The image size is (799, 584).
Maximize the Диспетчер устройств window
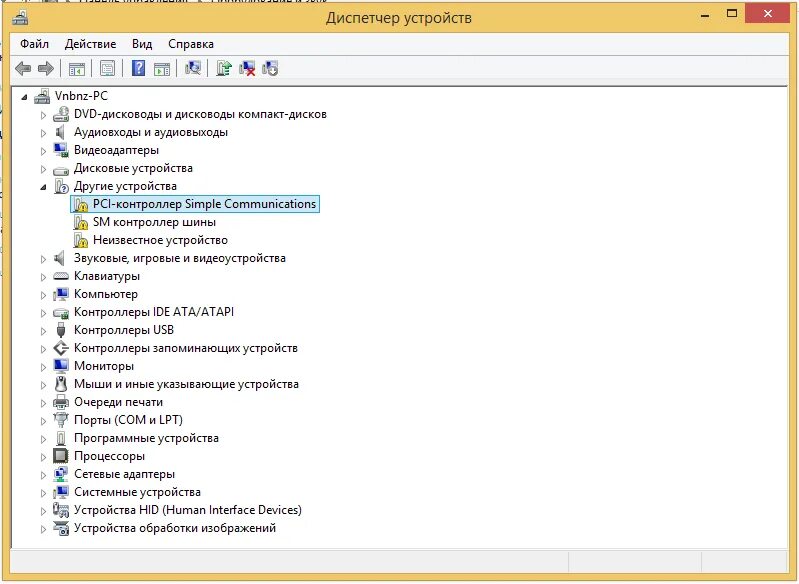[731, 14]
